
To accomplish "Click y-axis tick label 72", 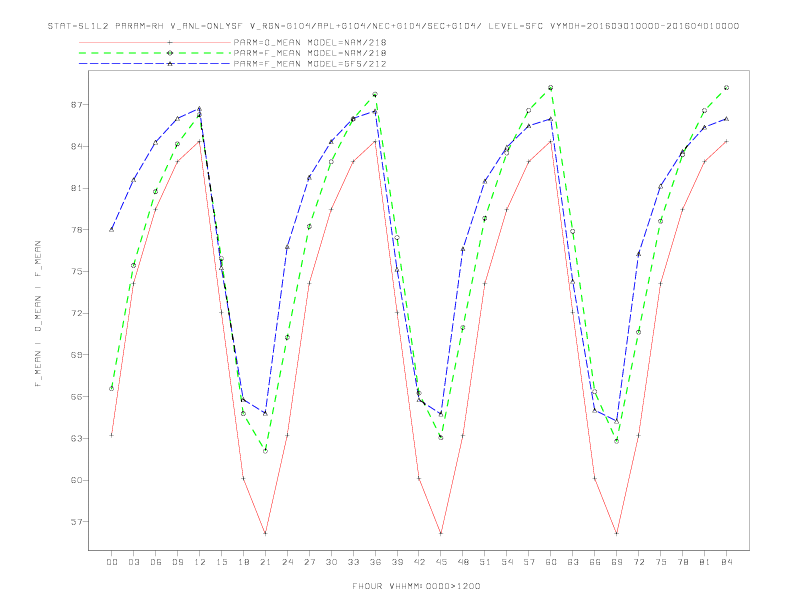I will [x=76, y=313].
